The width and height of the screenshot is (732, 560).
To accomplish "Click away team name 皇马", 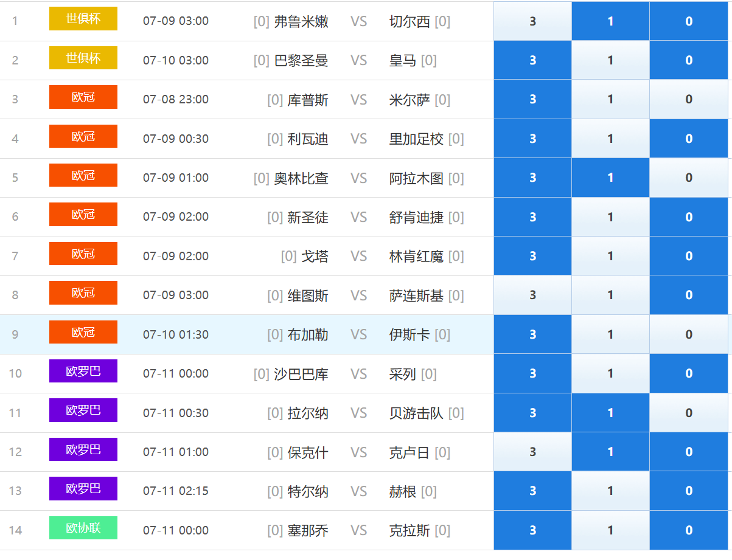I will tap(403, 60).
